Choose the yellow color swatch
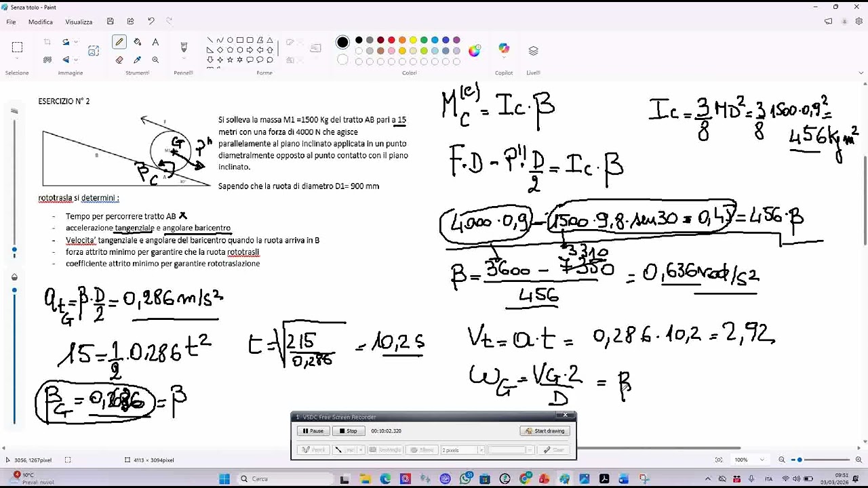Viewport: 868px width, 488px height. click(413, 40)
